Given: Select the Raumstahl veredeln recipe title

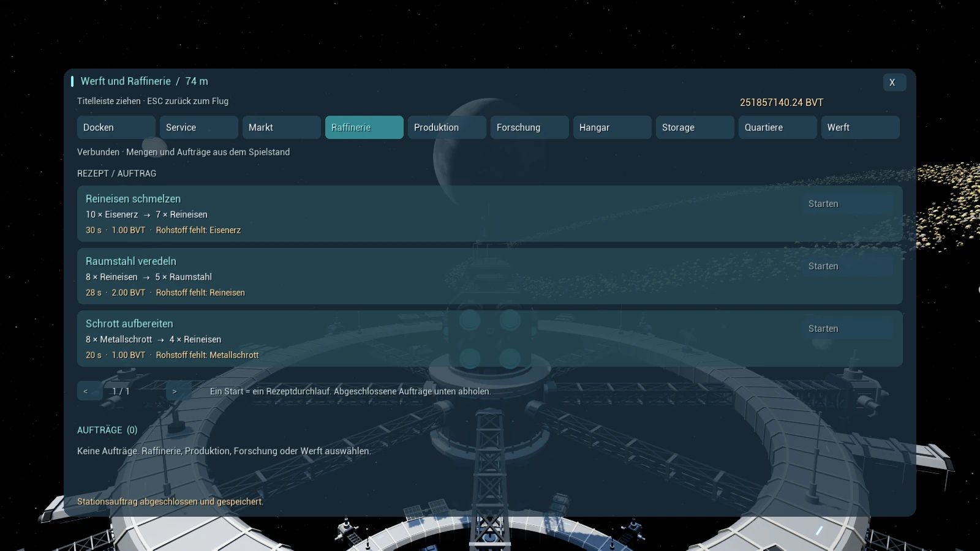Looking at the screenshot, I should [x=130, y=261].
